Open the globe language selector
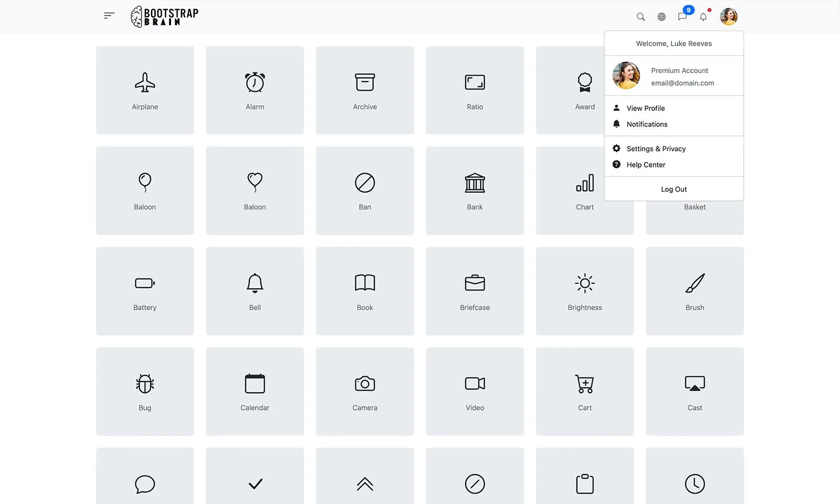Image resolution: width=840 pixels, height=504 pixels. click(x=661, y=16)
